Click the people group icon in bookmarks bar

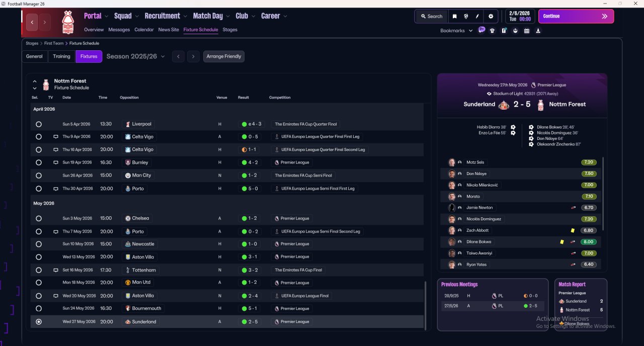click(515, 31)
